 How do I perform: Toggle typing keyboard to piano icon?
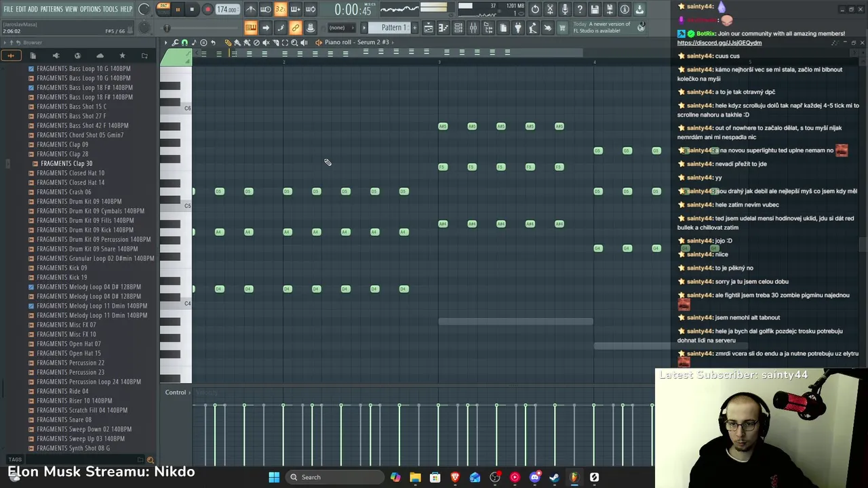(x=251, y=28)
